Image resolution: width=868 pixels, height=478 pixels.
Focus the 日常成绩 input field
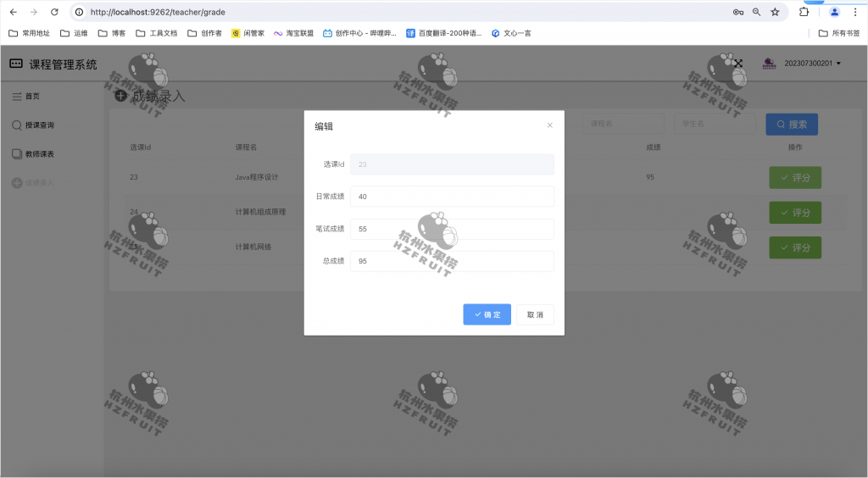452,197
